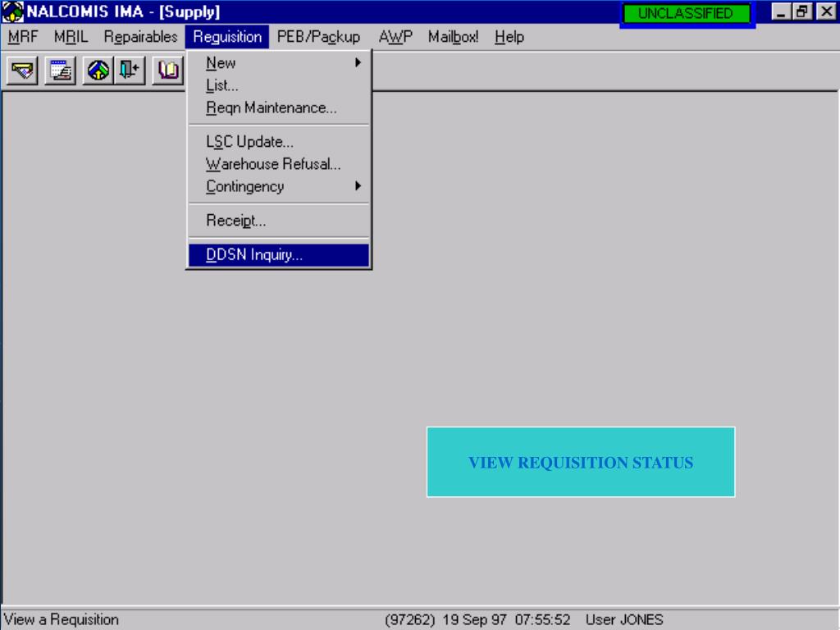This screenshot has height=630, width=840.
Task: Close the NALCOMIS IMA window
Action: (826, 11)
